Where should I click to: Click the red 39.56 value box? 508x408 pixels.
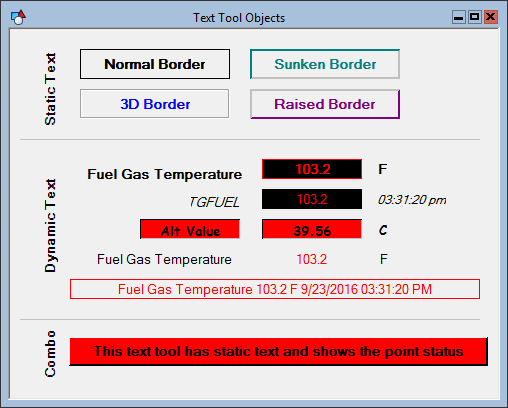tap(312, 229)
